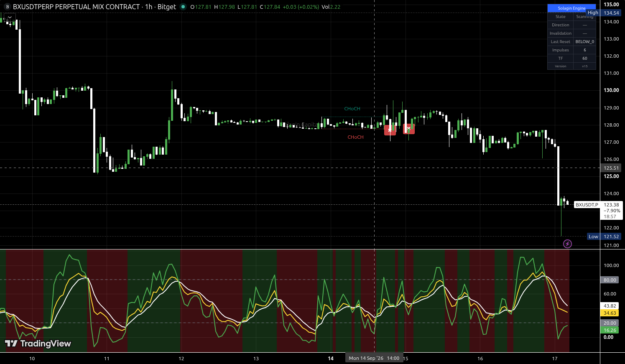Open the TradingView logo link
The width and height of the screenshot is (625, 364).
pos(38,344)
